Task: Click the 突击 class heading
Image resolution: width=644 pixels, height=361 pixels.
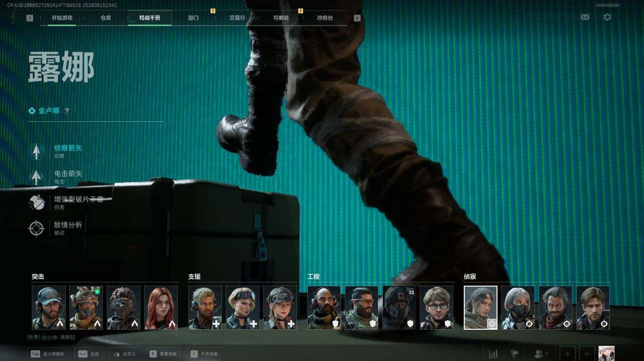Action: coord(38,277)
